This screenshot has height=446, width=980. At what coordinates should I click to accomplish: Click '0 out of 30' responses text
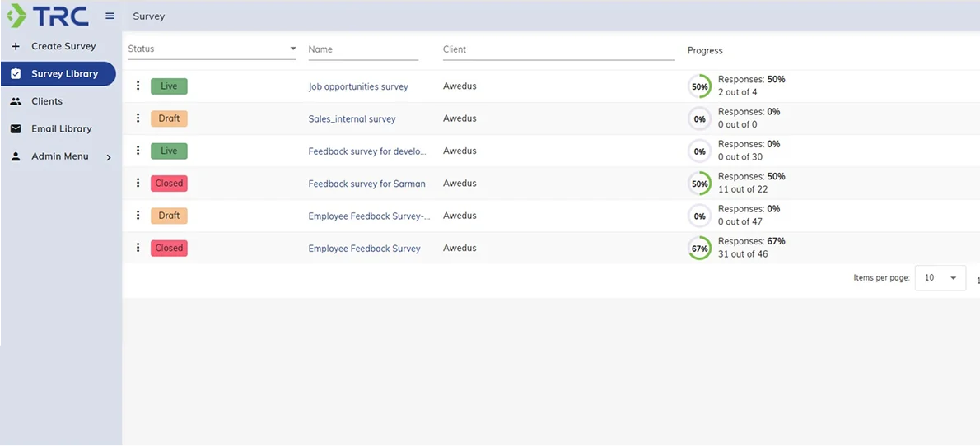(x=740, y=157)
